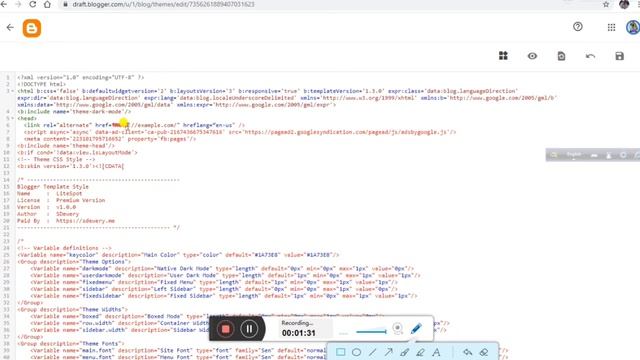
Task: Preview theme with the eye icon
Action: (532, 56)
